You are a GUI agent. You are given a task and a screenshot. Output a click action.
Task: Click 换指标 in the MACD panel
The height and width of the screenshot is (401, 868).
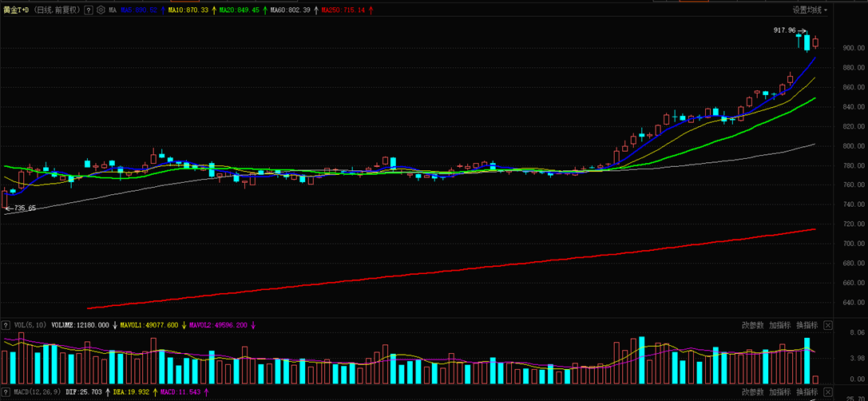pos(807,392)
